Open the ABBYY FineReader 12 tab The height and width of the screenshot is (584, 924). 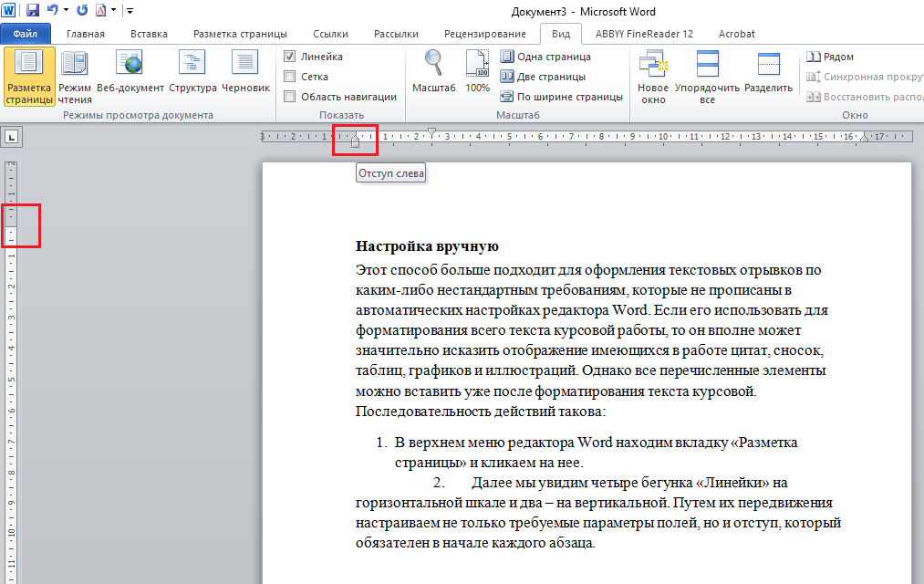(x=644, y=34)
